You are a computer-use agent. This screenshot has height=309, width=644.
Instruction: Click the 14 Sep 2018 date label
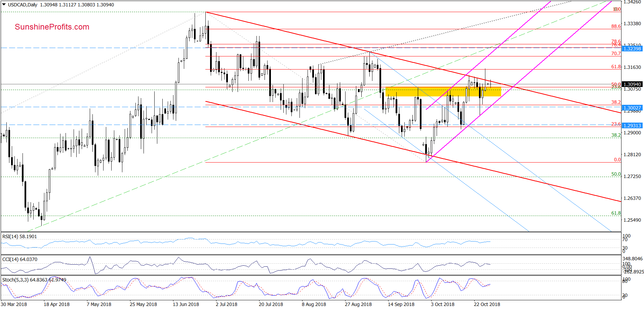click(401, 304)
